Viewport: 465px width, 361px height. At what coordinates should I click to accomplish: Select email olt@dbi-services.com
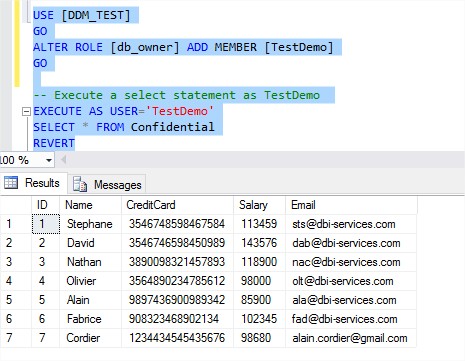click(351, 281)
